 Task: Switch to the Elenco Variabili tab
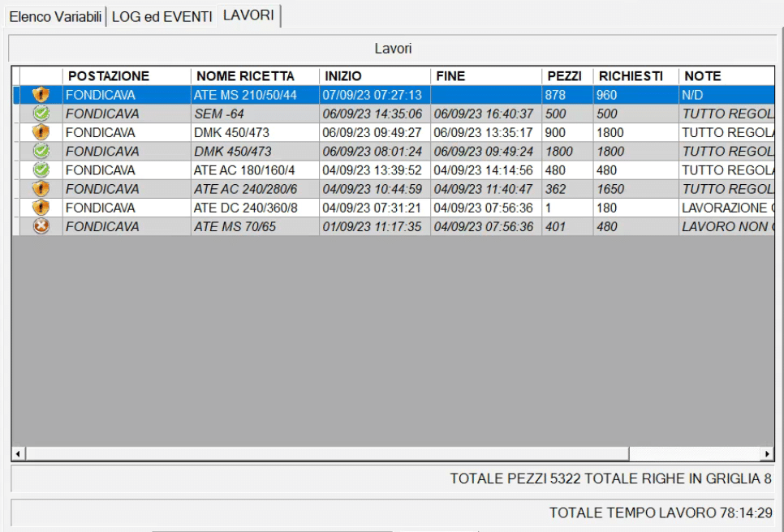point(54,17)
